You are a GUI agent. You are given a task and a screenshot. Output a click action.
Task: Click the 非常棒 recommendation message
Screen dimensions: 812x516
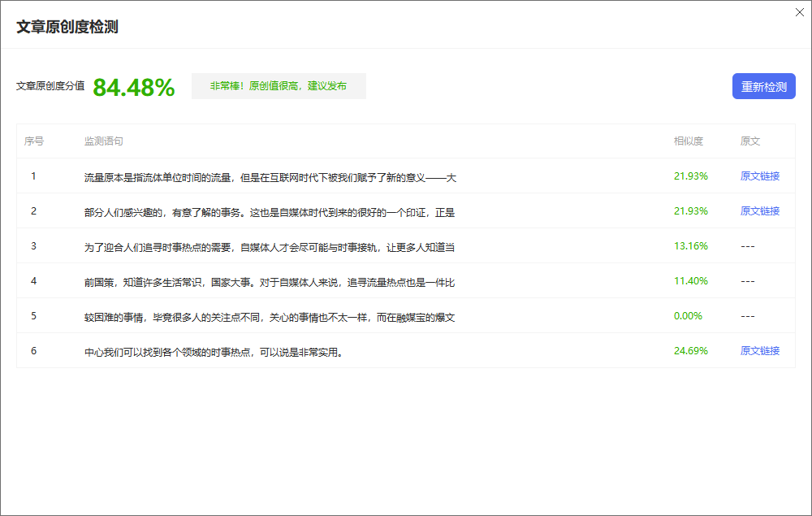click(279, 86)
